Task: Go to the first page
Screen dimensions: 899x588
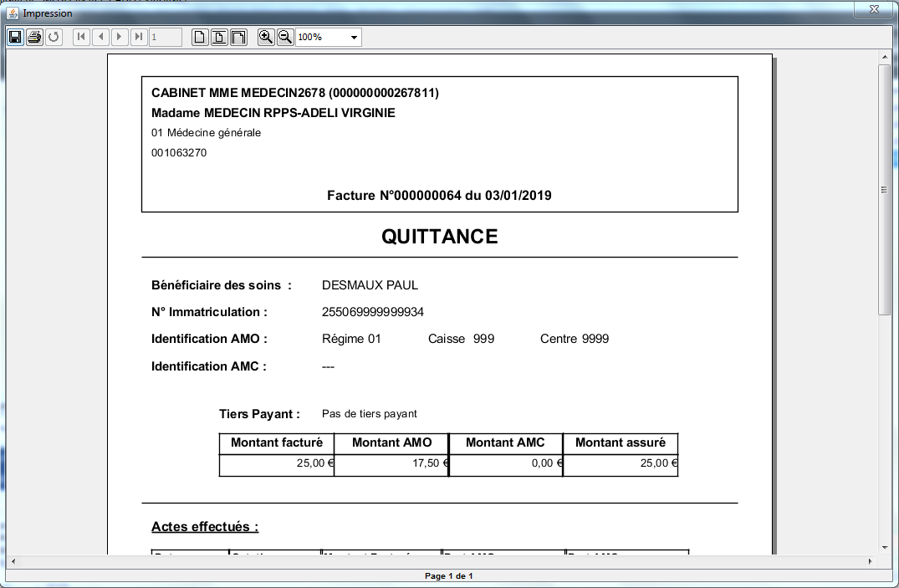Action: click(x=81, y=37)
